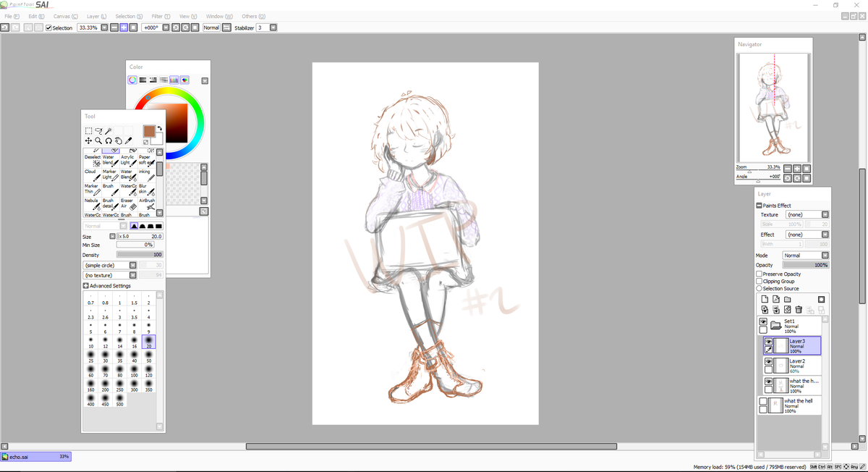Open the Others menu

pos(253,16)
